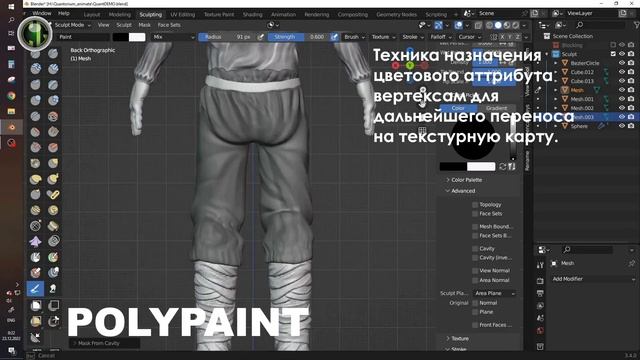Open the Face Sets menu
This screenshot has width=640, height=360.
pos(169,25)
